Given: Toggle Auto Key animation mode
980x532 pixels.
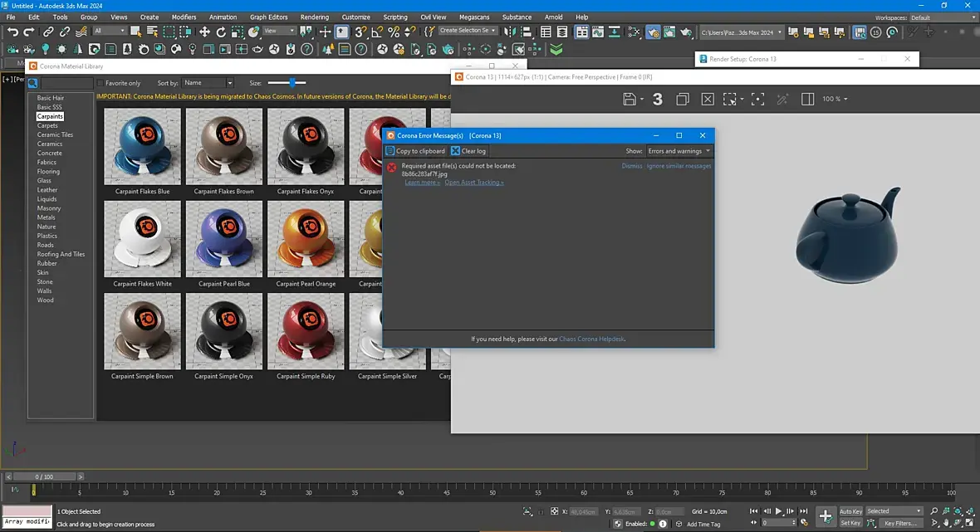Looking at the screenshot, I should (x=850, y=511).
